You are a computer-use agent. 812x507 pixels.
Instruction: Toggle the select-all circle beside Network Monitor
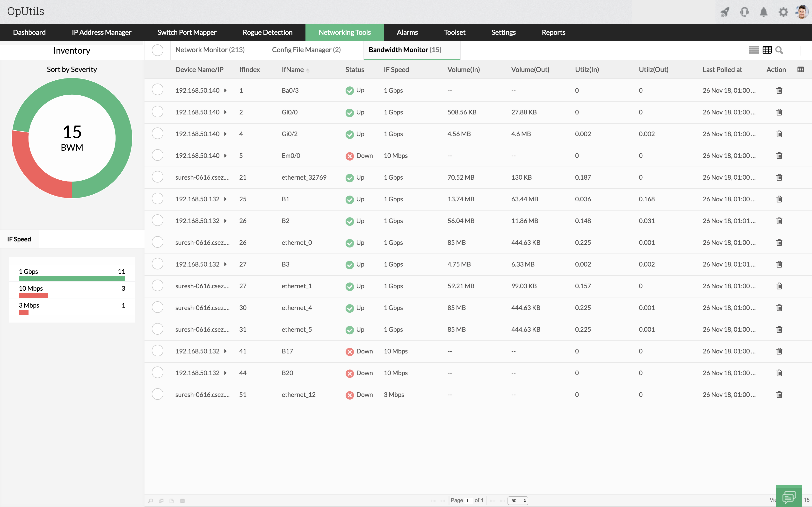click(x=157, y=50)
